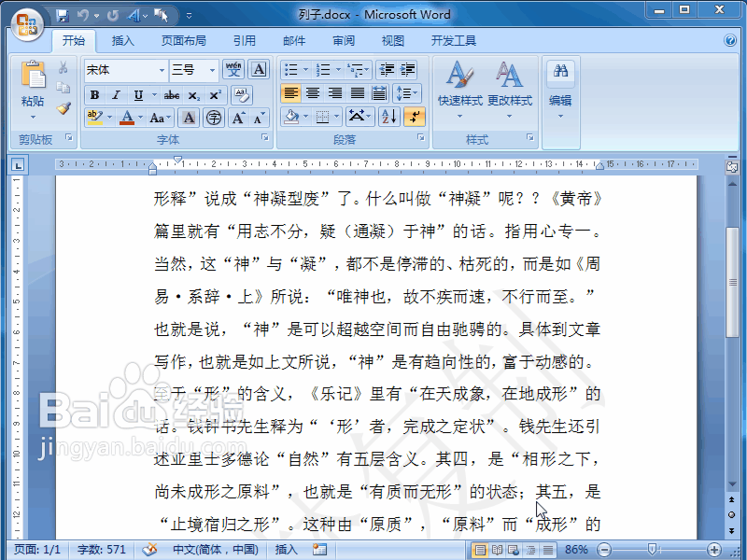Open the font size dropdown (三号)

212,71
